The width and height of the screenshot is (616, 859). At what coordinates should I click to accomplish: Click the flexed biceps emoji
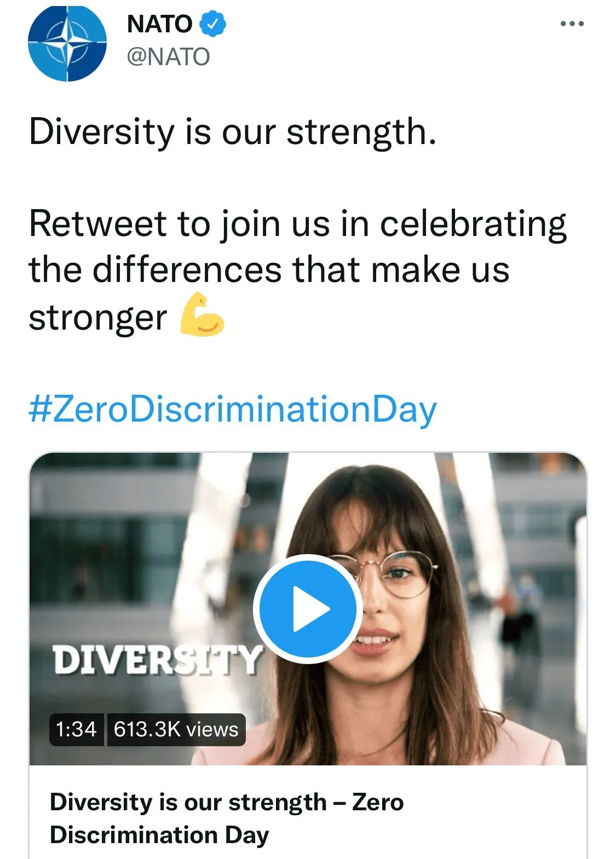202,315
